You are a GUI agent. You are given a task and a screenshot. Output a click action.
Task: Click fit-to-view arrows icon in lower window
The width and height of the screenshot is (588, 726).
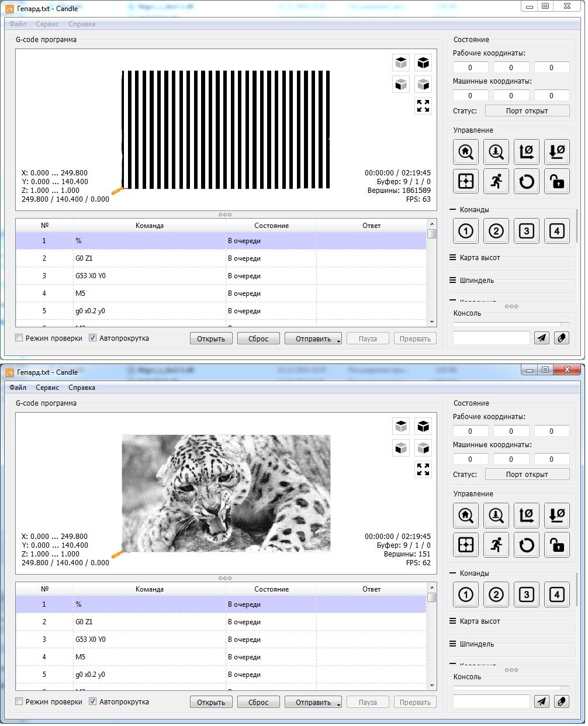pyautogui.click(x=423, y=469)
